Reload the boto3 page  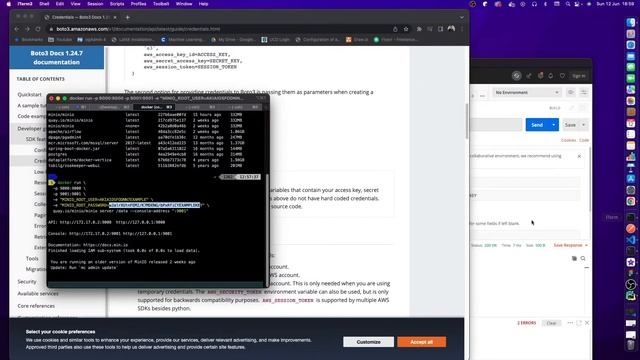coord(38,29)
